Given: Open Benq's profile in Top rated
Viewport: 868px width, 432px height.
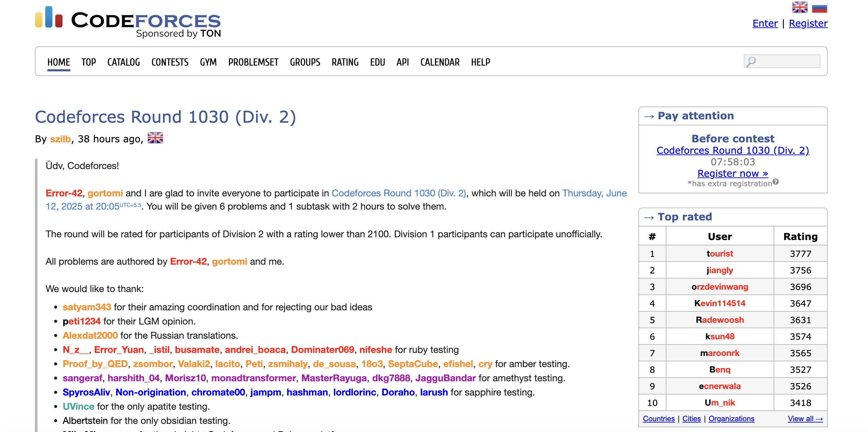Looking at the screenshot, I should coord(719,369).
